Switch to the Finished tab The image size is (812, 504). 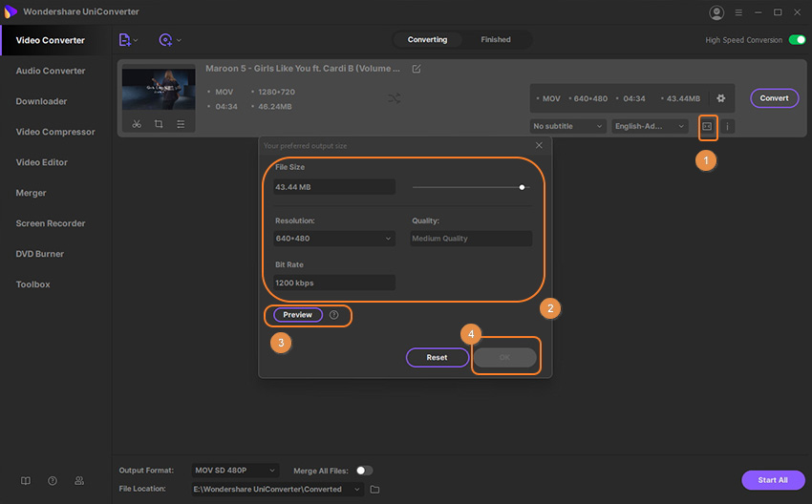[496, 39]
